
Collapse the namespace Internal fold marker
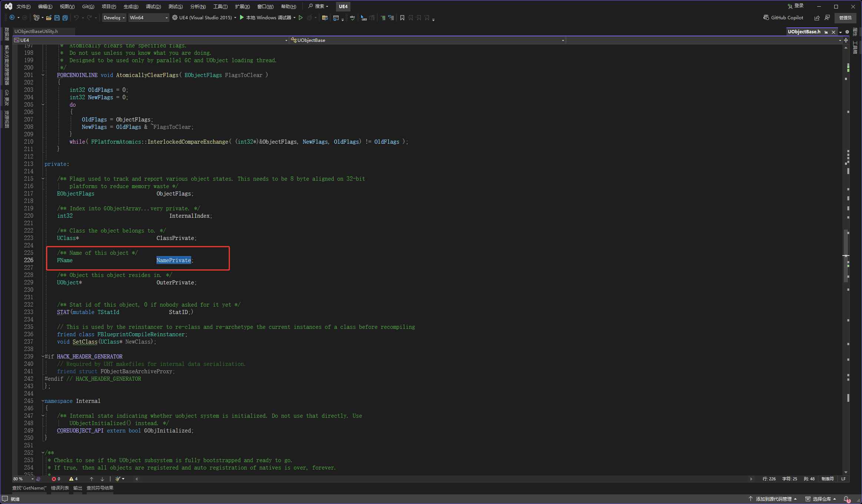[43, 401]
